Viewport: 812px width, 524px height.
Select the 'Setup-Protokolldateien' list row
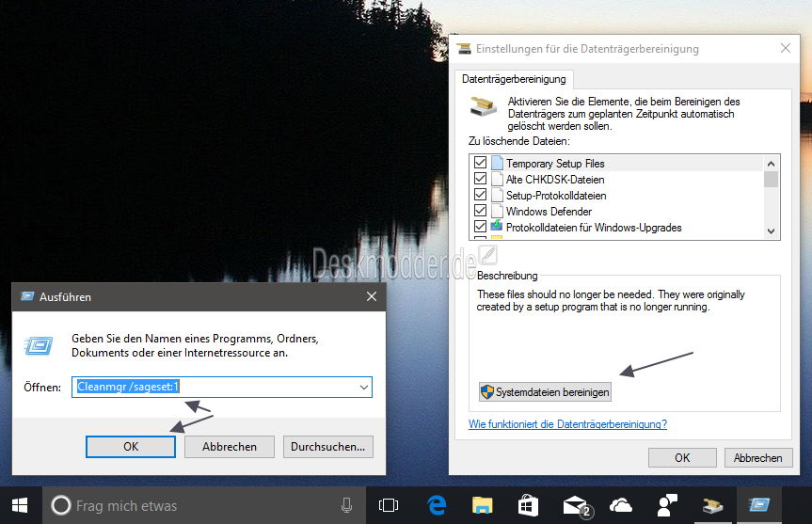click(x=616, y=195)
